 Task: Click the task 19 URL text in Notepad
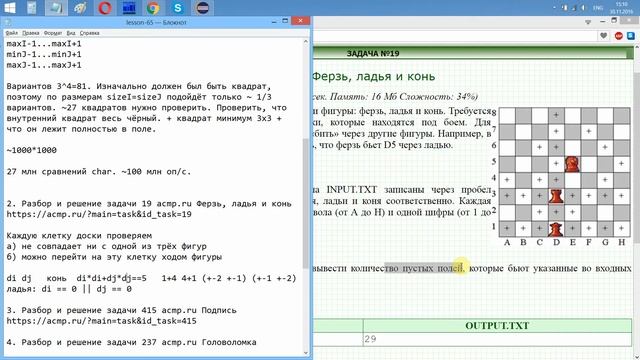pyautogui.click(x=99, y=214)
